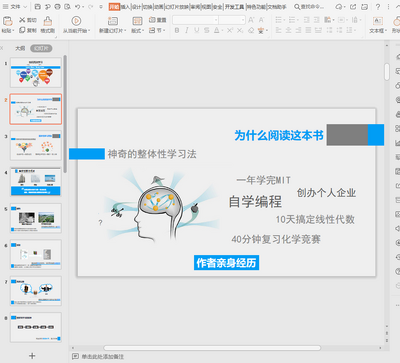The image size is (400, 363).
Task: Click the New Slide icon
Action: click(x=113, y=21)
